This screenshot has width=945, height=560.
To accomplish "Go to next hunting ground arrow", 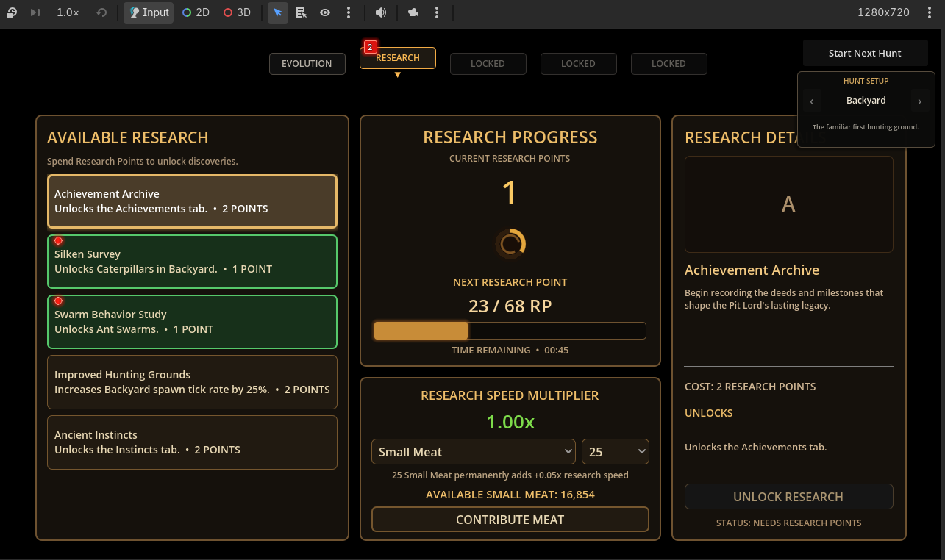I will click(919, 101).
